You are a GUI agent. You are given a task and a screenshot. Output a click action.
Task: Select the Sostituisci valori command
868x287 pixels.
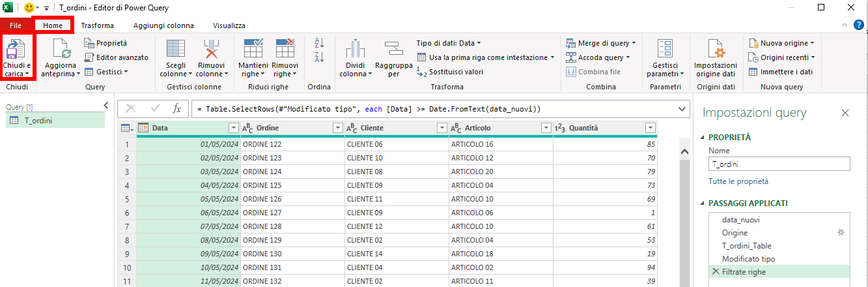tap(450, 72)
